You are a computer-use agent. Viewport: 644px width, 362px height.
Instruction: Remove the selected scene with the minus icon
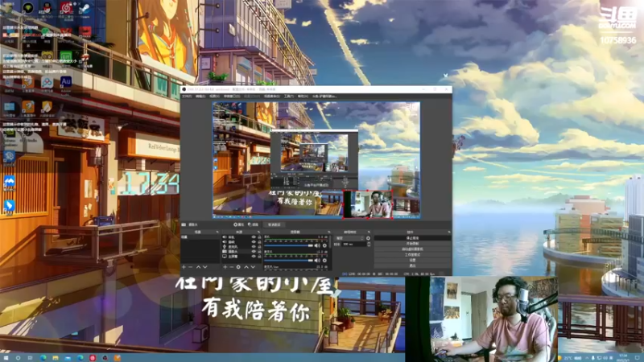[191, 267]
